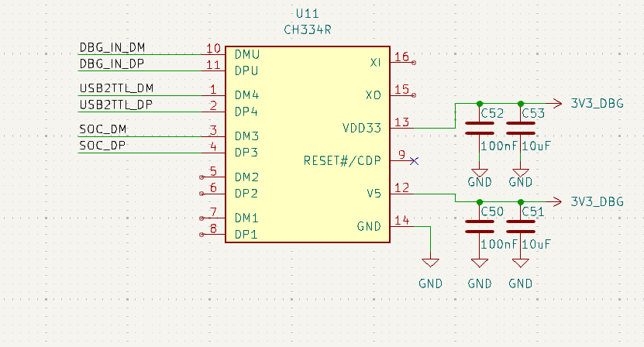Click the CH334R value text
The height and width of the screenshot is (347, 644).
307,29
